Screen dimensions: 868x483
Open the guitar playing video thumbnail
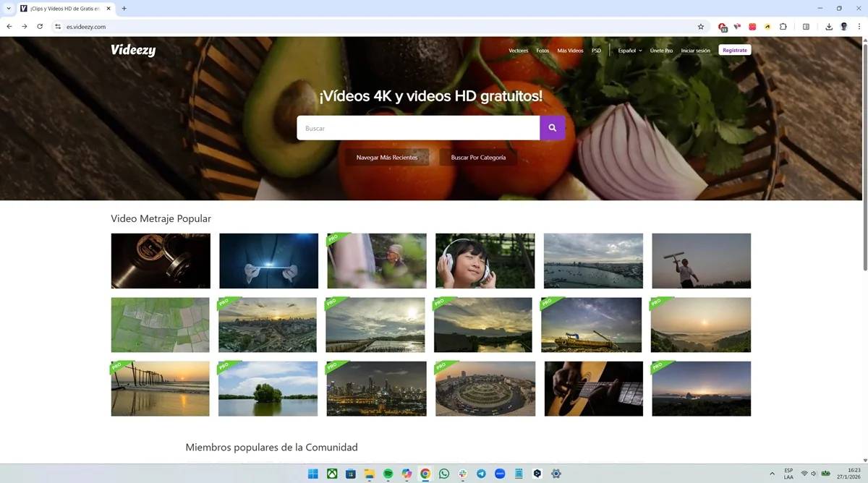[592, 388]
